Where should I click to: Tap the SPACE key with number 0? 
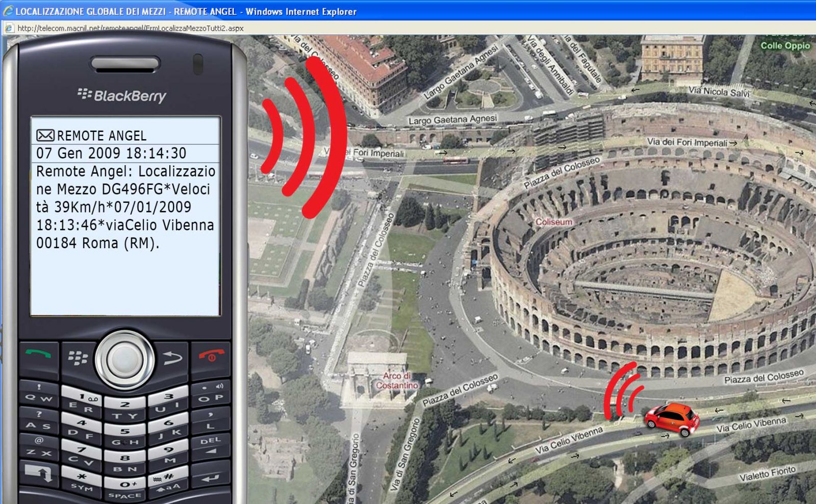click(125, 489)
